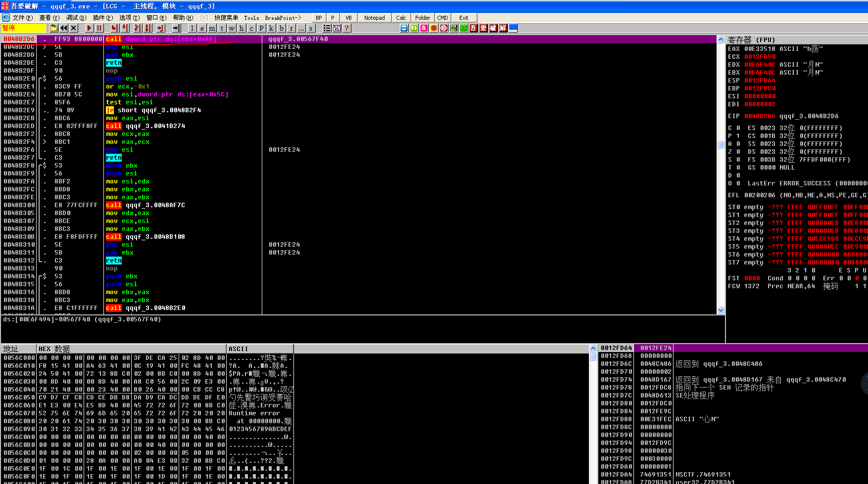The image size is (868, 484).
Task: Click the Exit button
Action: (464, 18)
